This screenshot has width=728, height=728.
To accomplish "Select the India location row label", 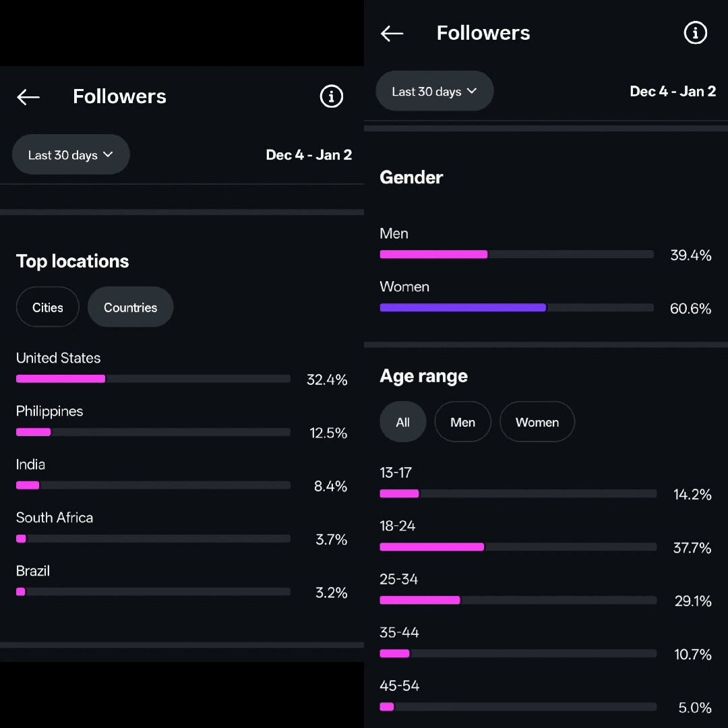I will (x=31, y=464).
